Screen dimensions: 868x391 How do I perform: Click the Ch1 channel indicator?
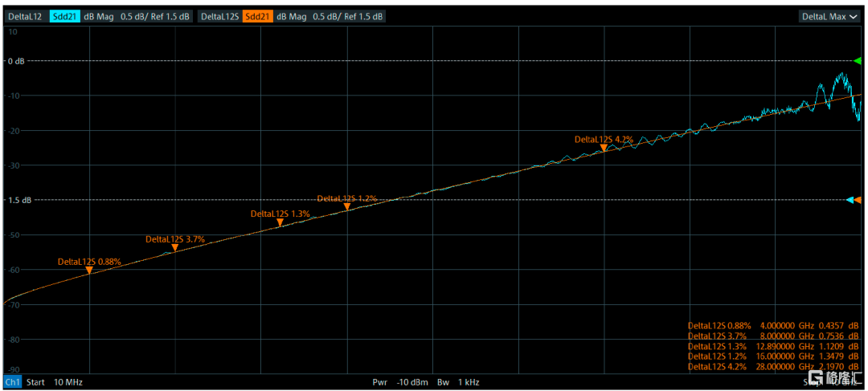12,382
